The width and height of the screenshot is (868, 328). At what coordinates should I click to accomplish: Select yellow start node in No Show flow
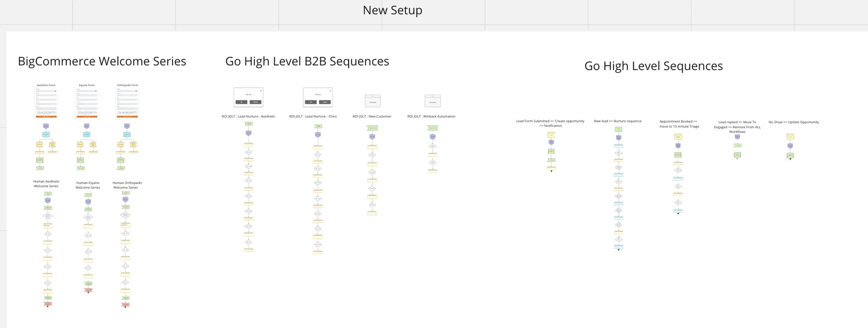(x=790, y=137)
